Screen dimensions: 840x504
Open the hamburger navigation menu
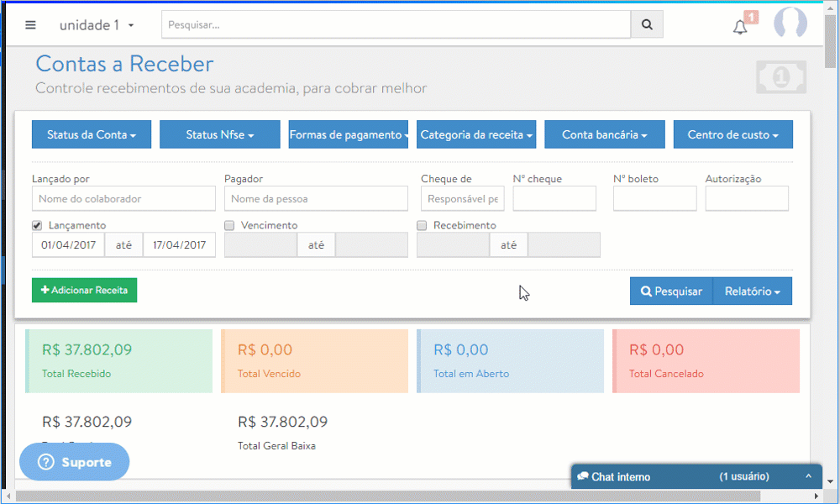pyautogui.click(x=31, y=25)
